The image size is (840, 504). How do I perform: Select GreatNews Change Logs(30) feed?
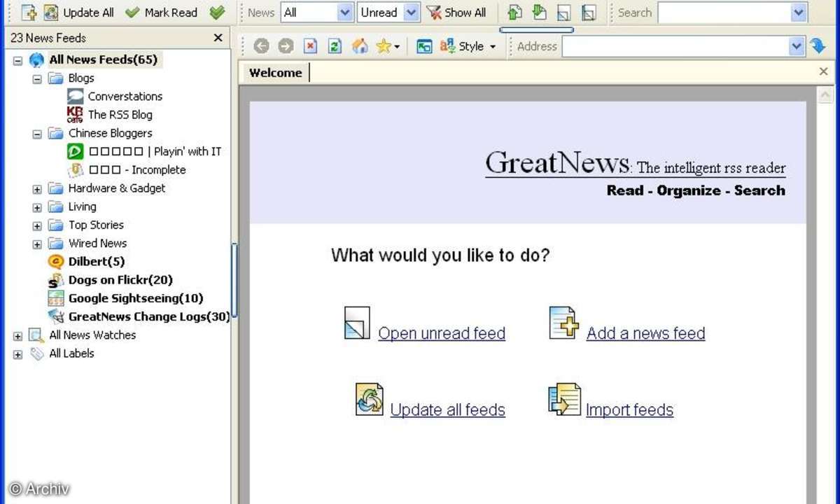click(149, 316)
